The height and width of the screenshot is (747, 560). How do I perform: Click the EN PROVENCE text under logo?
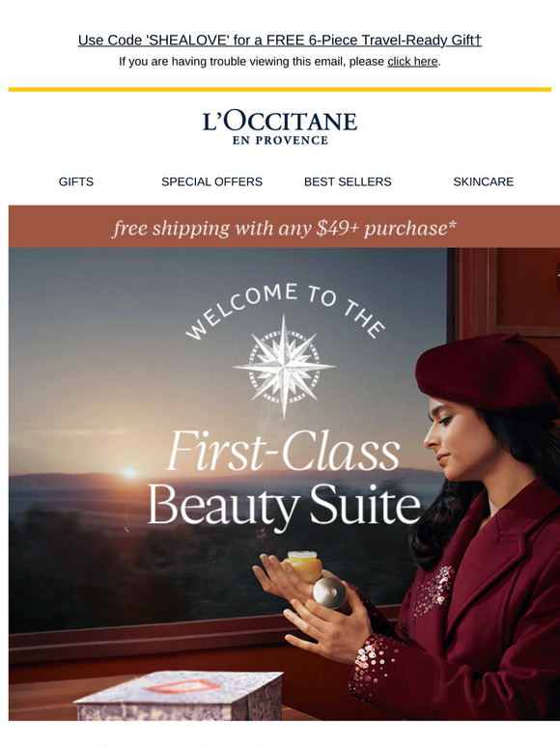[280, 141]
